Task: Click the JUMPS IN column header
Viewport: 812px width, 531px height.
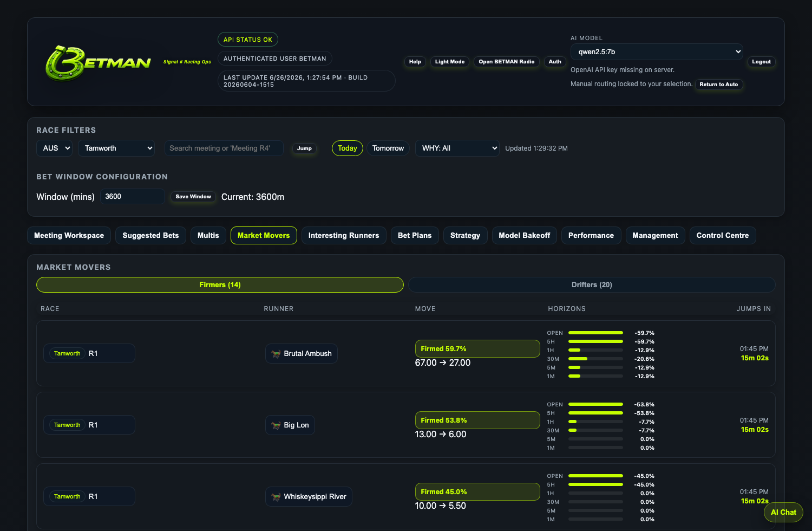Action: [754, 309]
